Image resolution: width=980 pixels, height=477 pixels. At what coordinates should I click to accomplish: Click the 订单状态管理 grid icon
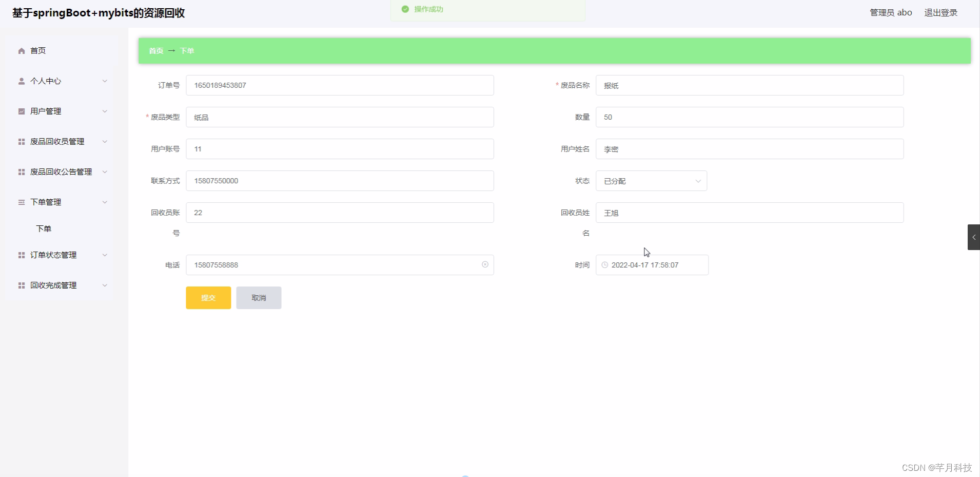click(x=21, y=255)
